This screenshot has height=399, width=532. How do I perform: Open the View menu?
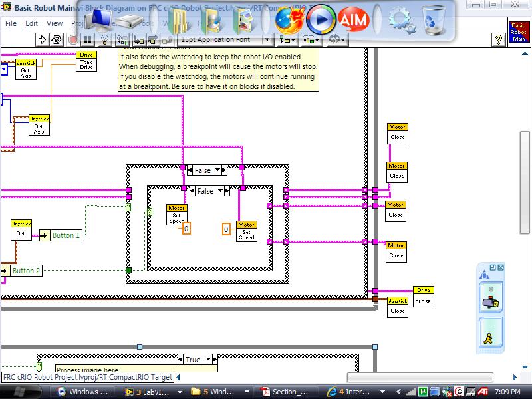tap(55, 23)
